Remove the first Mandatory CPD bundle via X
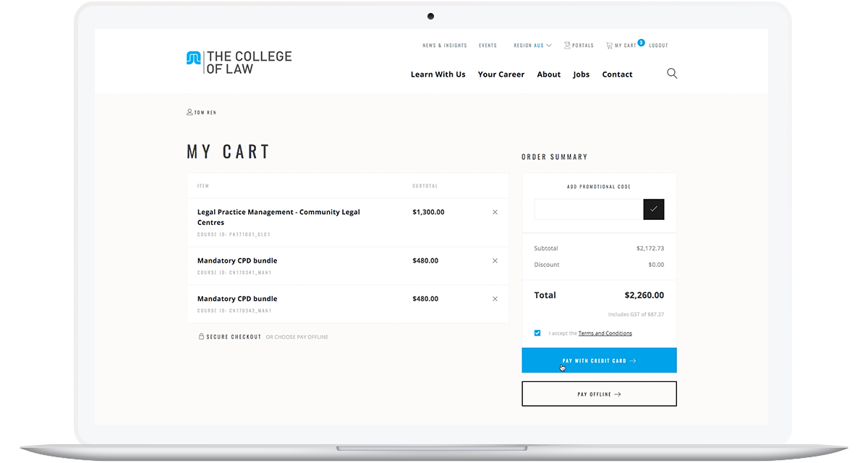 tap(495, 260)
